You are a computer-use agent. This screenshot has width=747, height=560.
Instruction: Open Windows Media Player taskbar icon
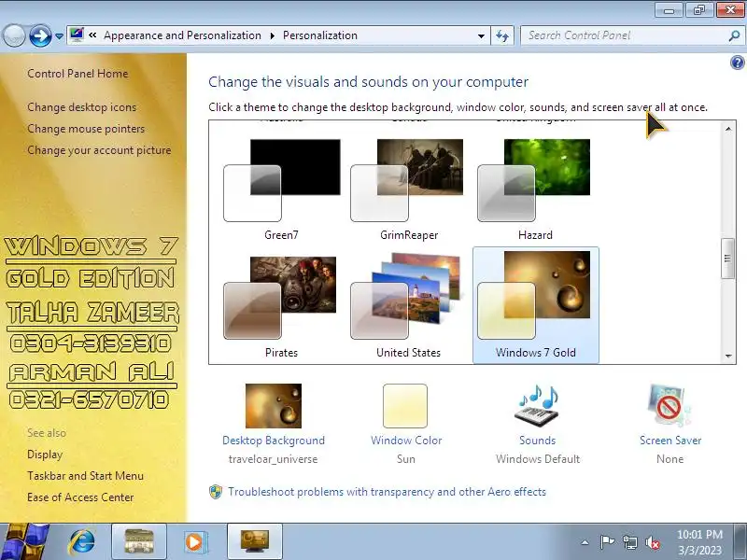click(194, 541)
